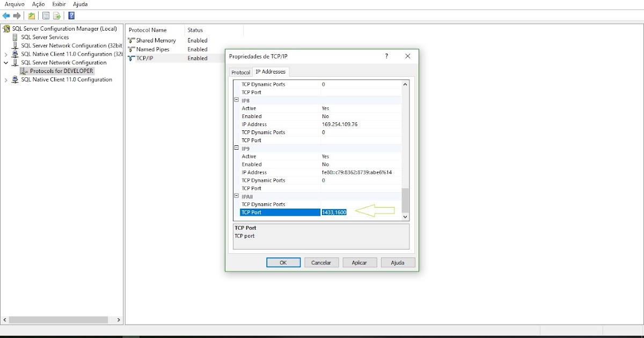Collapse the IPAll section in the dialog
Image resolution: width=644 pixels, height=338 pixels.
236,196
